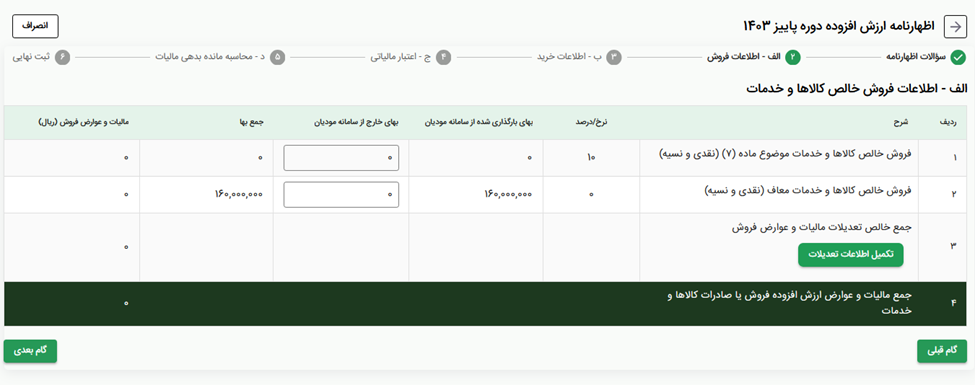Viewport: 975px width, 385px height.
Task: Click the شرح column header
Action: [902, 123]
